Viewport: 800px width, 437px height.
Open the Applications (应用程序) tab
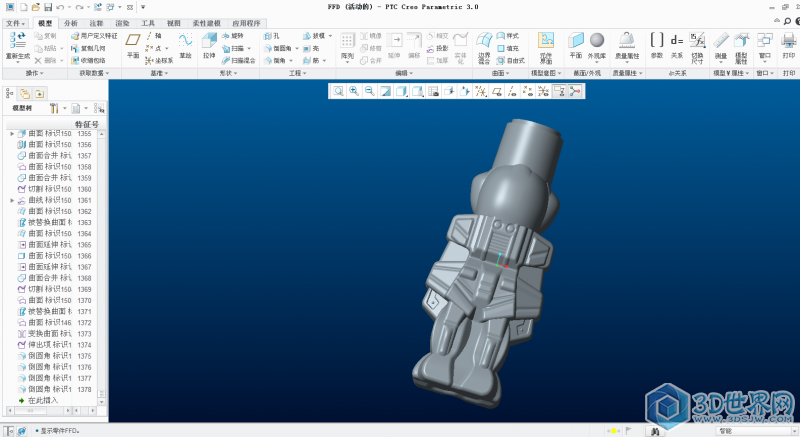click(x=246, y=23)
